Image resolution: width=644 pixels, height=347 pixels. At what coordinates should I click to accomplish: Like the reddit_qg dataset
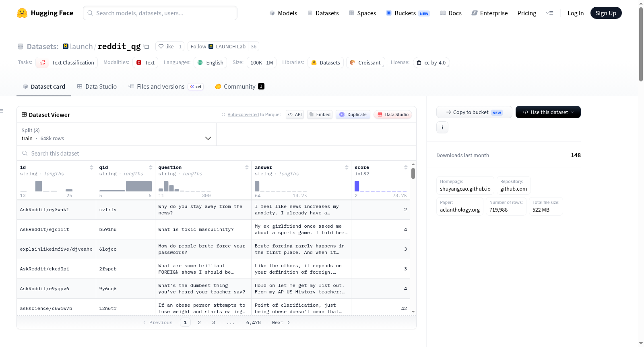[166, 46]
